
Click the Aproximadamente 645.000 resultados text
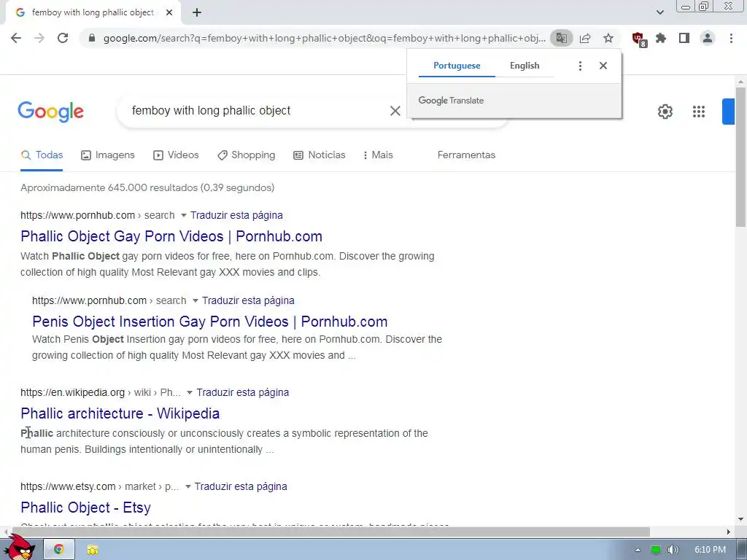coord(147,187)
